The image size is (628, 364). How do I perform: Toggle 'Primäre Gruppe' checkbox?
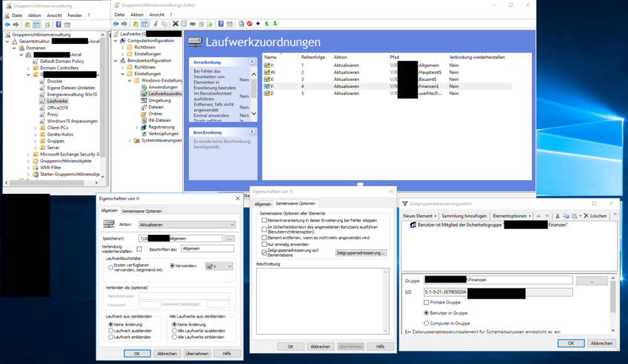[426, 302]
